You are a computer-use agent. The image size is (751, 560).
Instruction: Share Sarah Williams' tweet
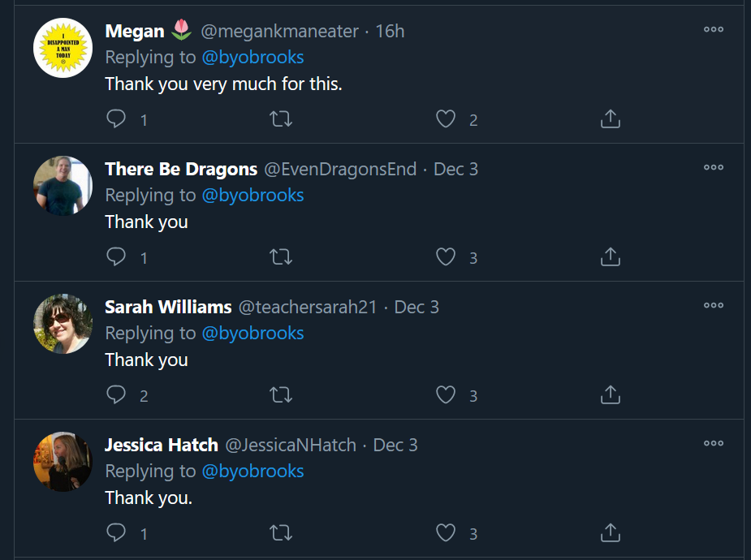(x=611, y=395)
